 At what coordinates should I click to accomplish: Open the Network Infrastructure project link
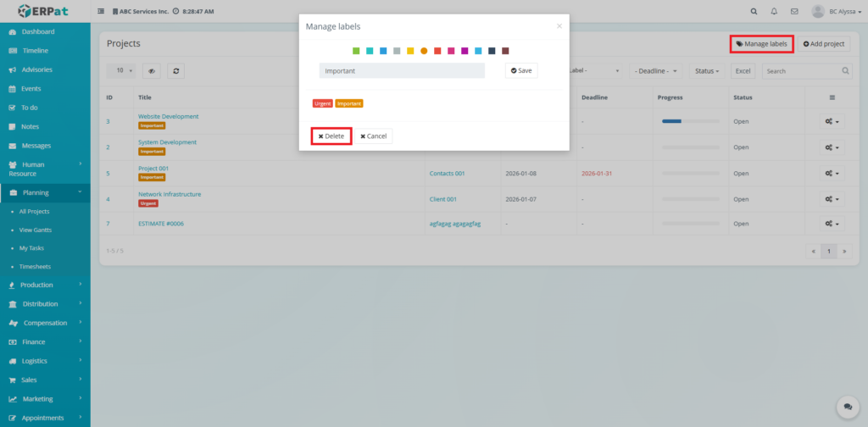click(x=170, y=194)
